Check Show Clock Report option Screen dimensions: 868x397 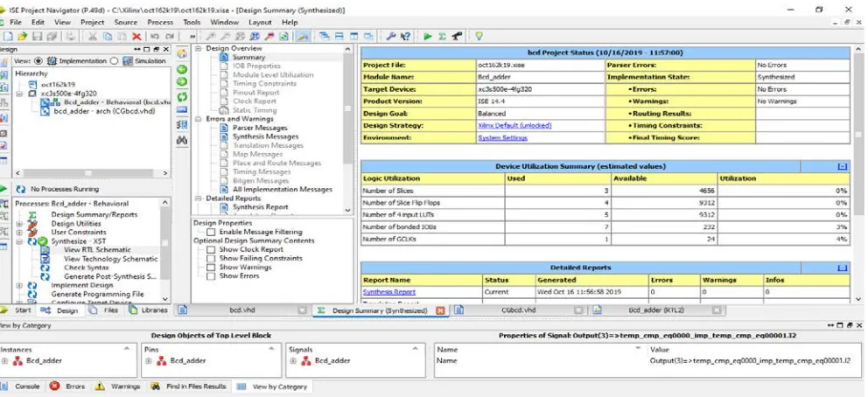click(x=210, y=249)
